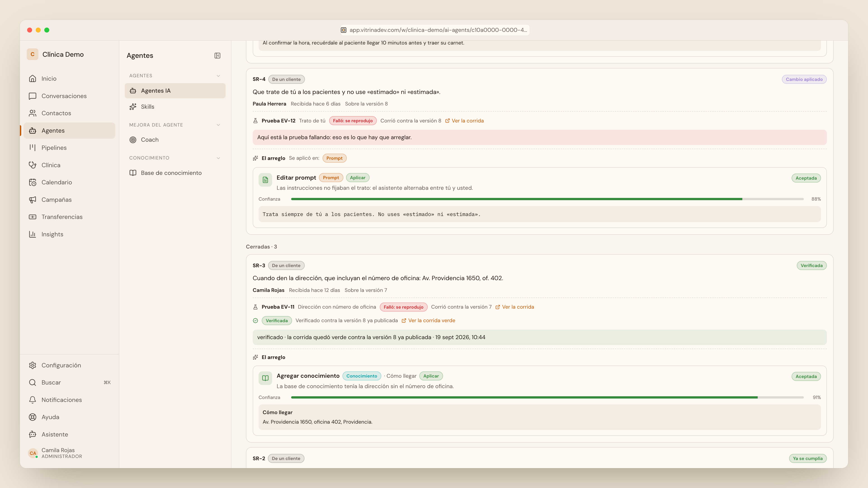Click the SR-2 identifier
Viewport: 868px width, 488px height.
(259, 458)
